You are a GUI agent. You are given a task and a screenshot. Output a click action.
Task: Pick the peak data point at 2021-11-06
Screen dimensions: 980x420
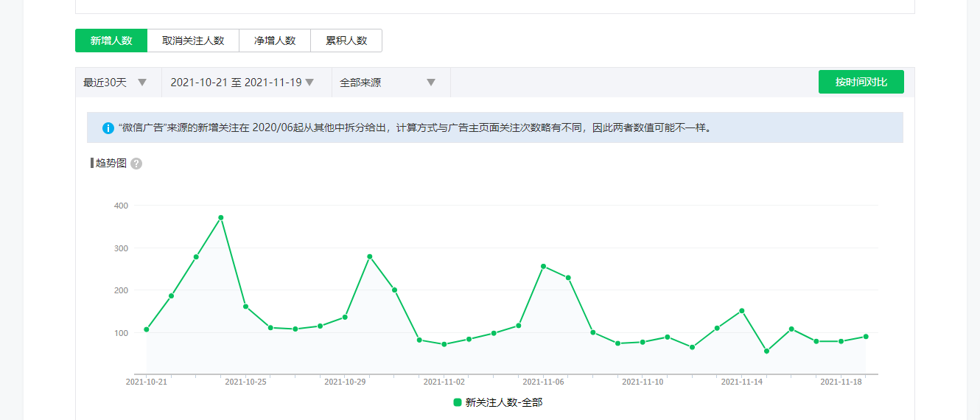click(543, 266)
